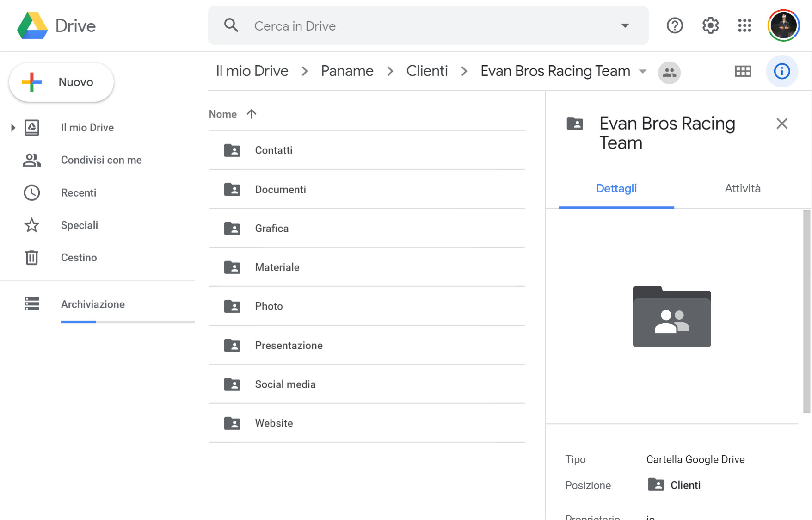Select the Materiale folder name
The image size is (812, 520).
[277, 267]
